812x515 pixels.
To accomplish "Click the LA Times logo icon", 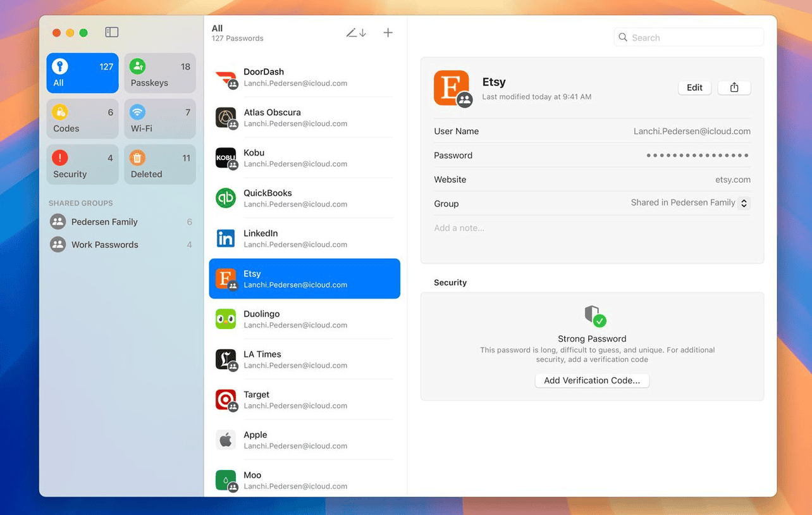I will 226,359.
